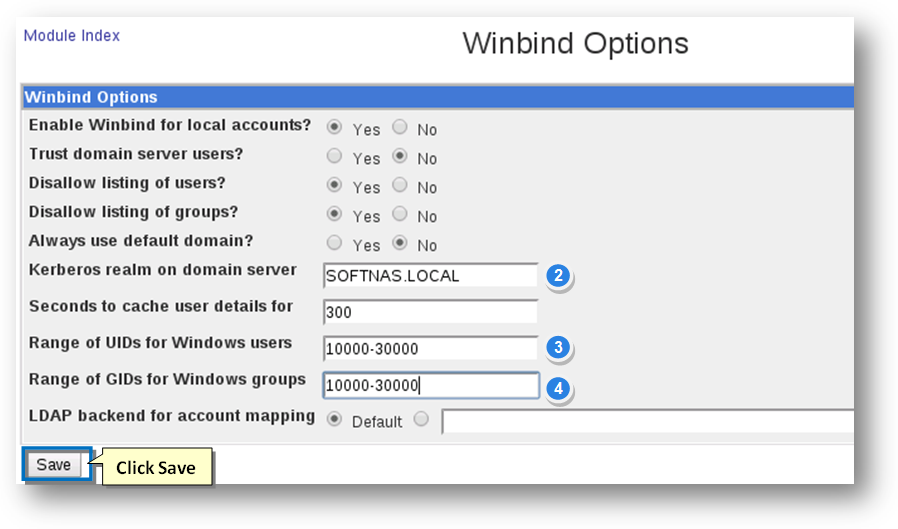Image resolution: width=898 pixels, height=529 pixels.
Task: Click the blue step 3 badge
Action: (558, 348)
